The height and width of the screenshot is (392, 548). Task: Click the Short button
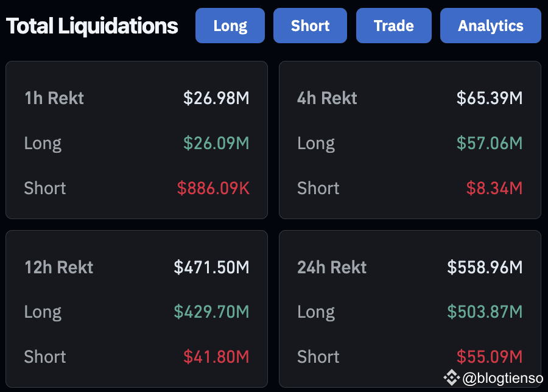pos(310,26)
